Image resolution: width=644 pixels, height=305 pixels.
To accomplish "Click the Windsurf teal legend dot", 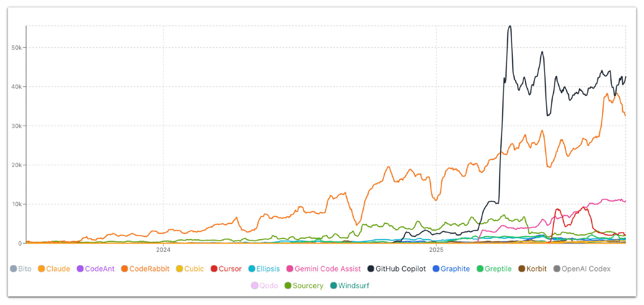I will (334, 286).
